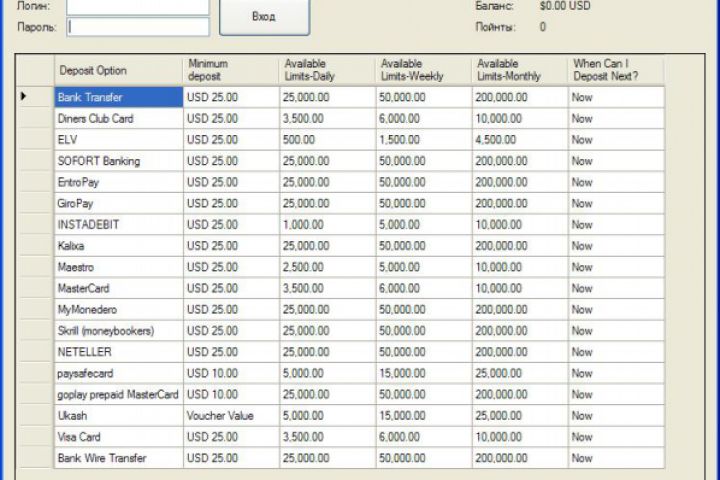Click the Вход login button
Screen dimensions: 720x480
pyautogui.click(x=264, y=17)
